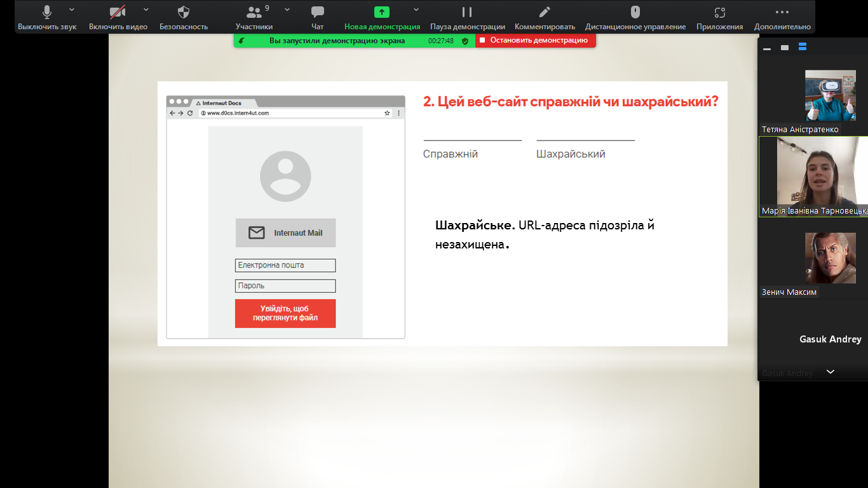
Task: Open the Безопасность shield icon
Action: click(184, 17)
